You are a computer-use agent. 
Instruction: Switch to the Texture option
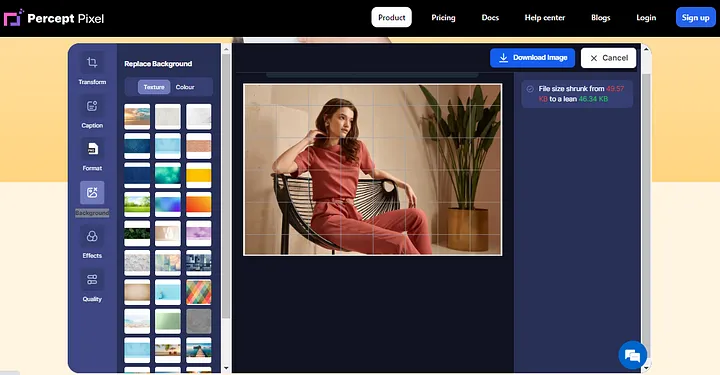point(154,87)
